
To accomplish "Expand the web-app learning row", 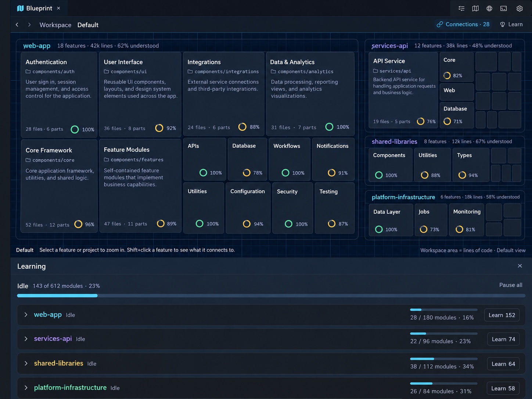I will pos(26,315).
